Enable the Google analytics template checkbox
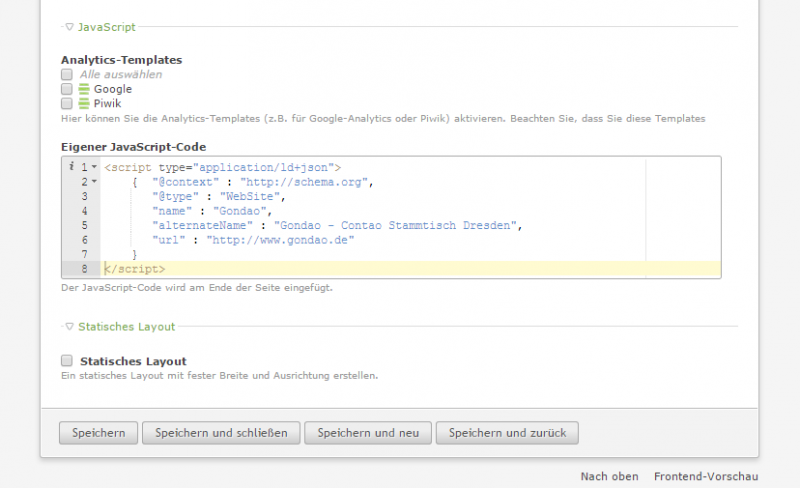800x488 pixels. point(67,89)
